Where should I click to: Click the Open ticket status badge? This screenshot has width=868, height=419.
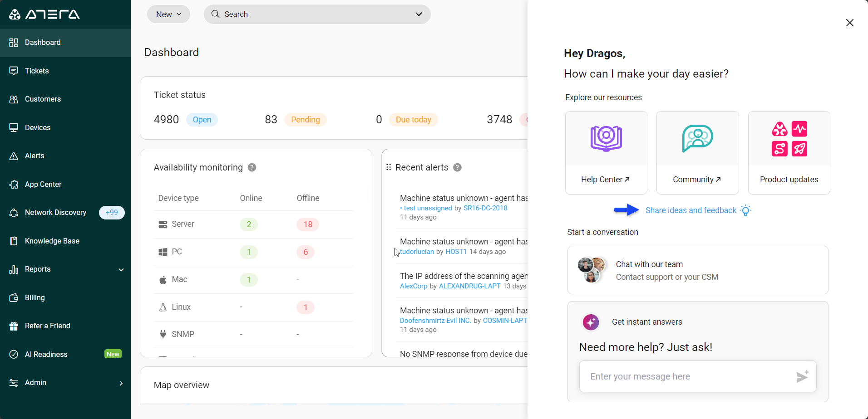pos(202,120)
